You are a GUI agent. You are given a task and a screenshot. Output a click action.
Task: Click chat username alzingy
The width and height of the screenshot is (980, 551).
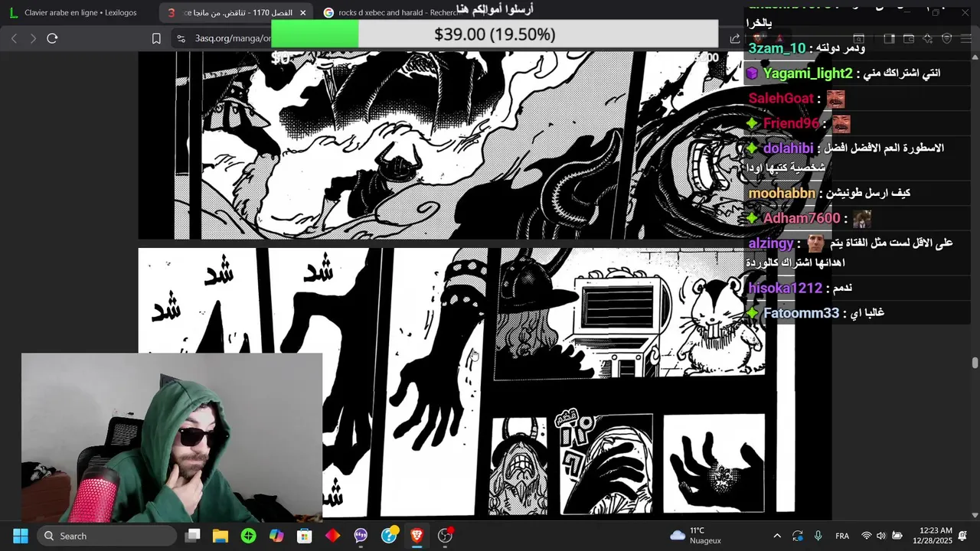[771, 243]
